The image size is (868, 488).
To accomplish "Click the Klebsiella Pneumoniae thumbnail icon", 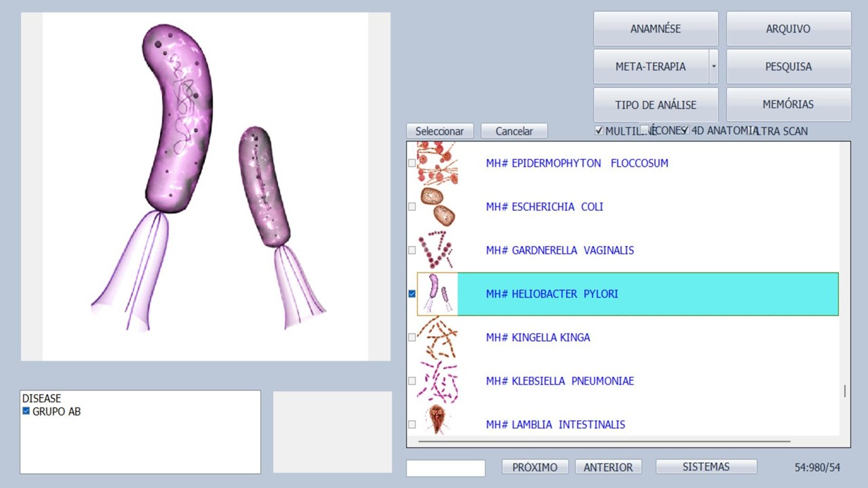I will 437,381.
